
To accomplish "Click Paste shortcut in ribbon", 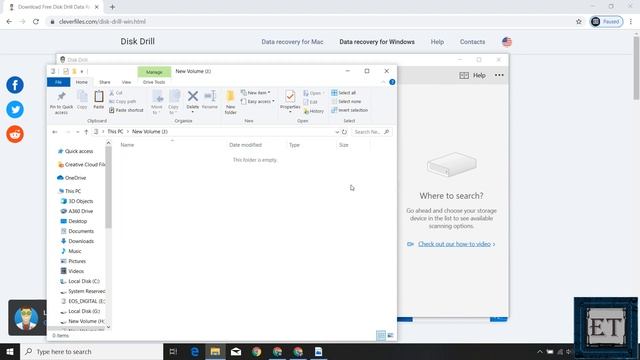I will [x=127, y=110].
